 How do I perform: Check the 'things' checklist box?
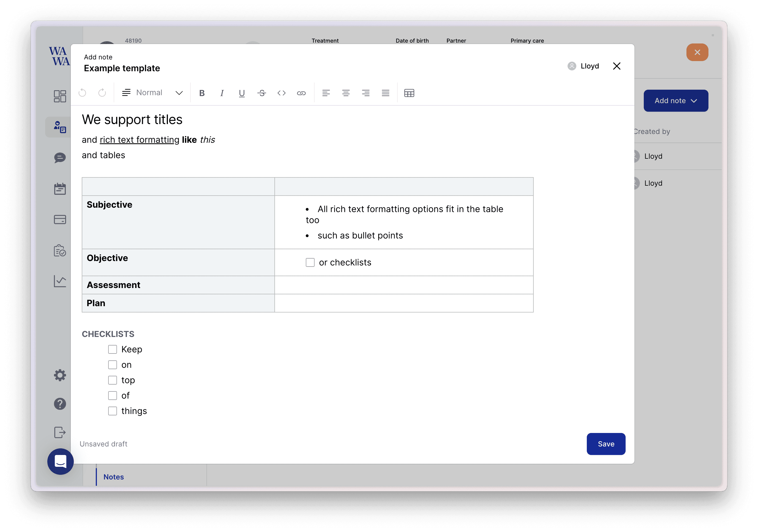coord(113,411)
